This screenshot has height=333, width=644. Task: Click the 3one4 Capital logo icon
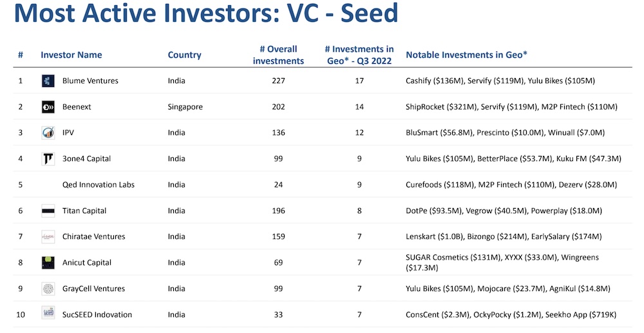pos(48,158)
